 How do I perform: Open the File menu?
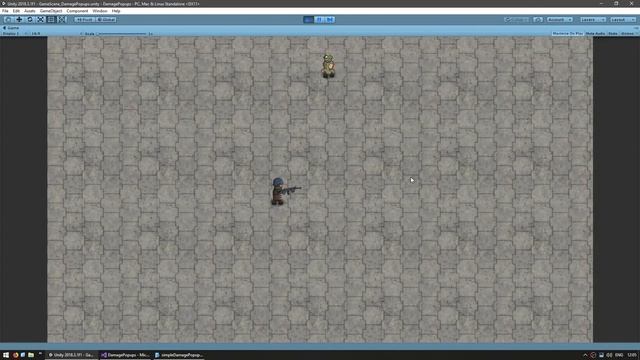pos(5,11)
